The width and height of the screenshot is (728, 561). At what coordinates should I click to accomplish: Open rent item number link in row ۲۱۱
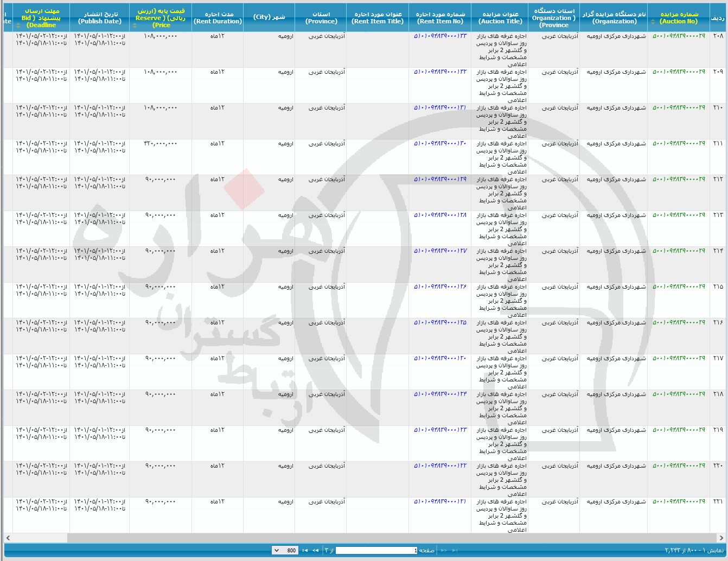(x=440, y=143)
